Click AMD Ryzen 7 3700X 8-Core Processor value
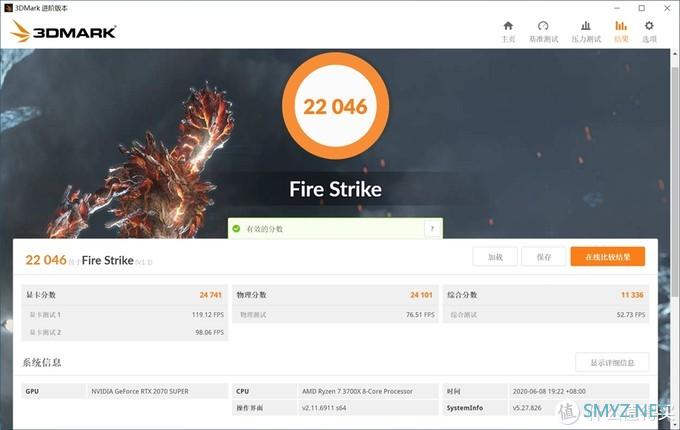 (357, 391)
